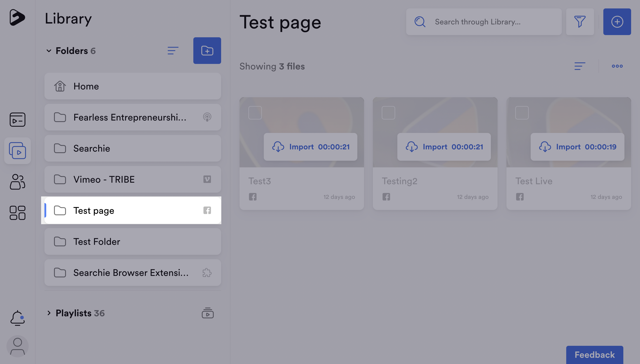Select the Testing2 file checkbox
The width and height of the screenshot is (640, 364).
(x=388, y=113)
